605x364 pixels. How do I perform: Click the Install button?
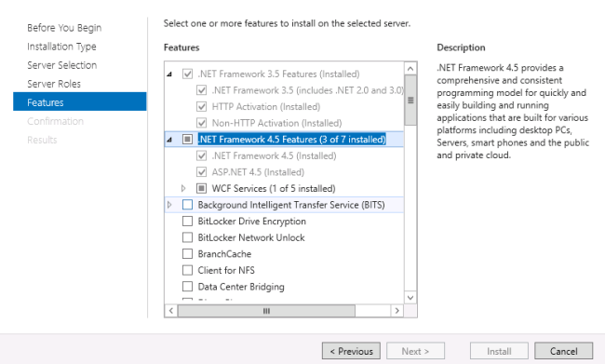(x=499, y=351)
